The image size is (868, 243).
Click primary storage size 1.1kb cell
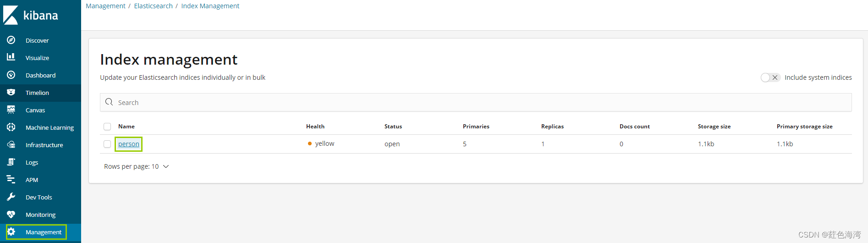coord(785,144)
